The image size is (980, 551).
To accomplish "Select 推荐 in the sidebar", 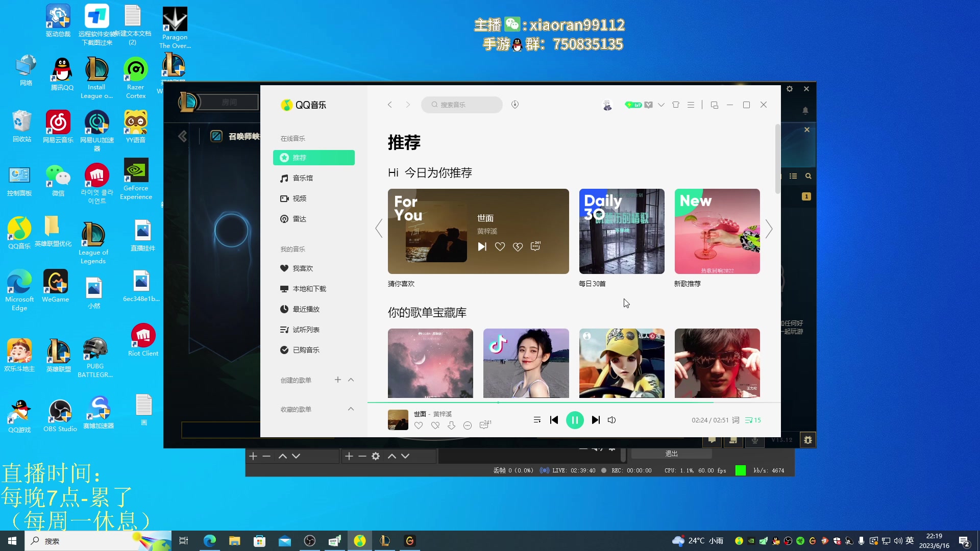I will click(314, 158).
